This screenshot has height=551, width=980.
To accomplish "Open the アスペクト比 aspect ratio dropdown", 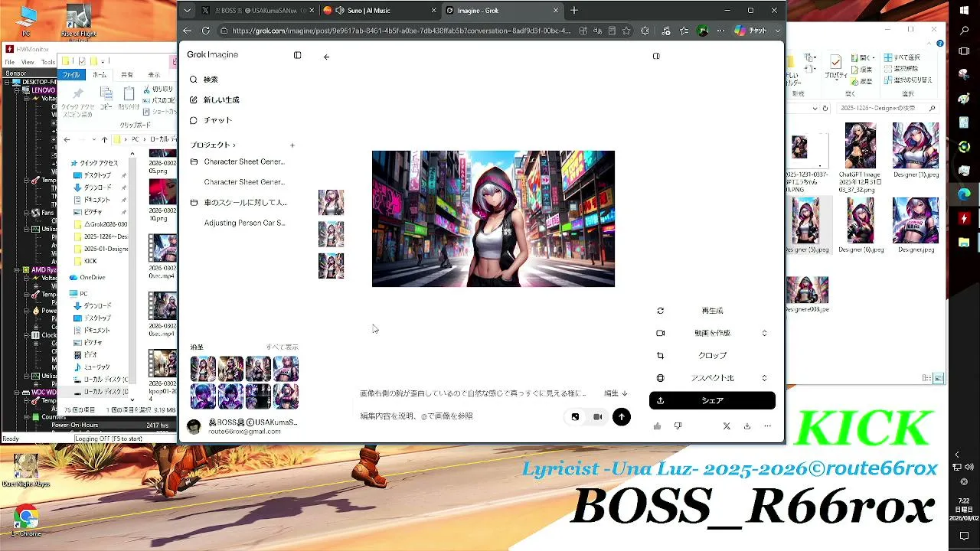I will coord(712,378).
